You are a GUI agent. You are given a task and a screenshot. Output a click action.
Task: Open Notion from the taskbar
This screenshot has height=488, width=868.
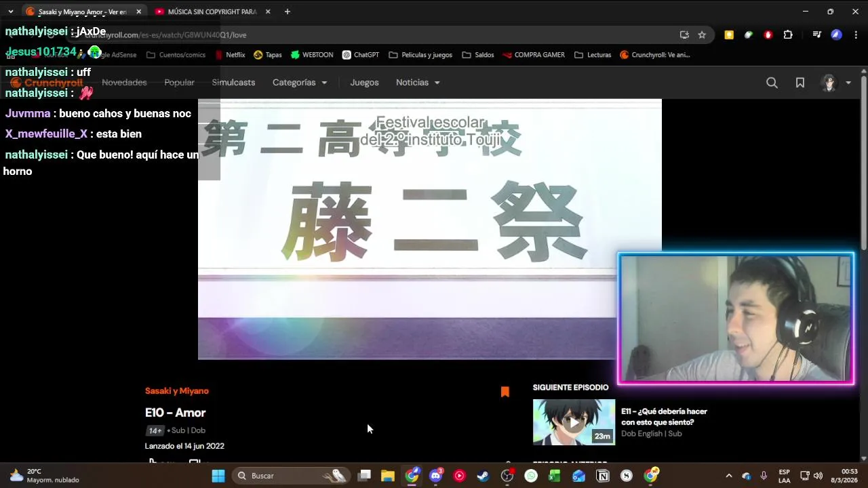602,476
